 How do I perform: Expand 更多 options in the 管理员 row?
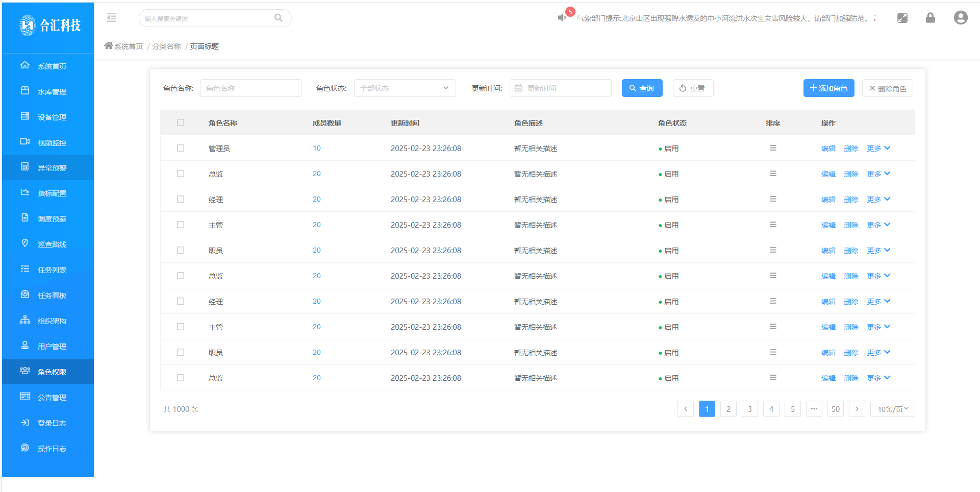click(x=878, y=148)
